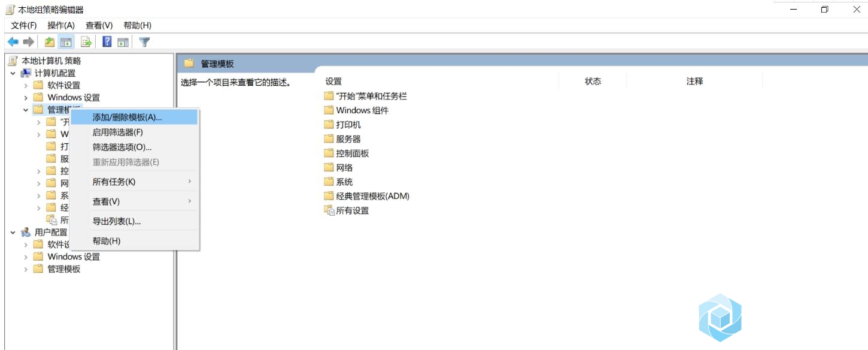Open the 帮助(H) menu in menu bar

137,25
